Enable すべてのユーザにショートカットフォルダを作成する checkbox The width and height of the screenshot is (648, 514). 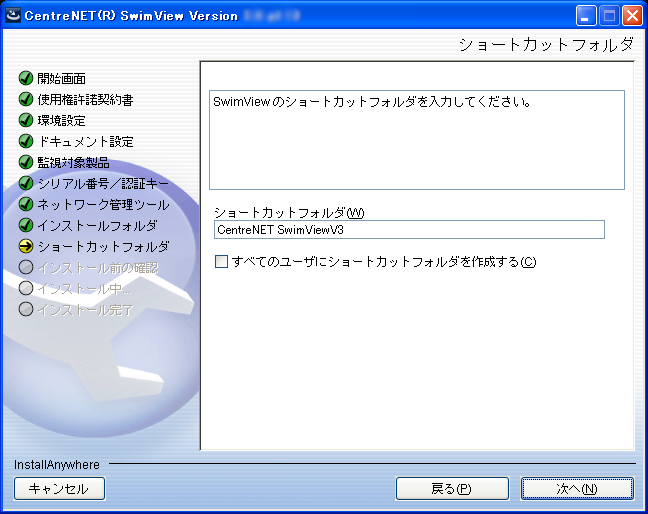tap(222, 262)
